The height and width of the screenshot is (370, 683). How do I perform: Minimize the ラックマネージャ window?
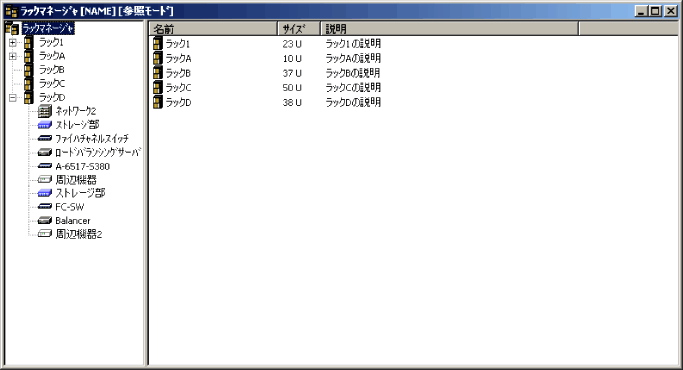[641, 11]
